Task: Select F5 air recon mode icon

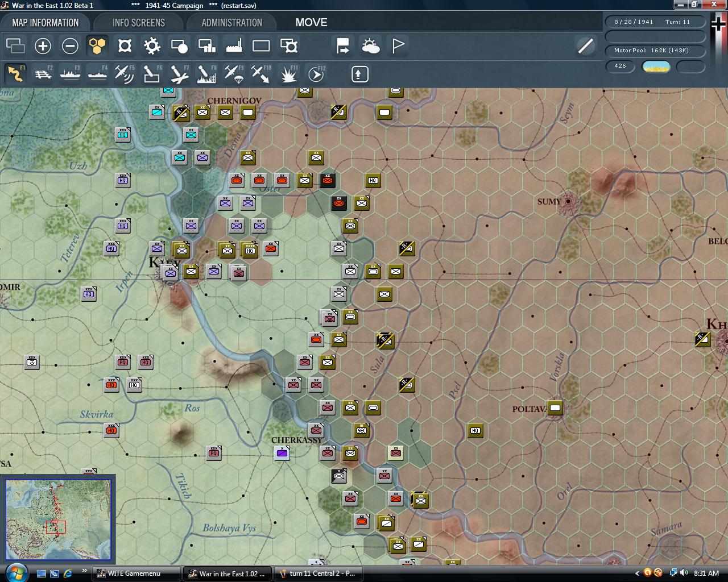Action: 125,74
